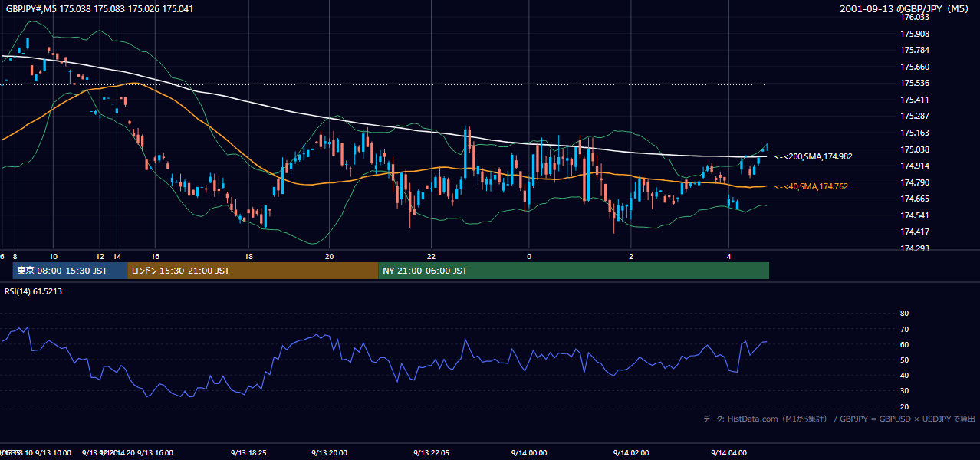The height and width of the screenshot is (460, 980).
Task: Click the Tokyo 08:00-15:30 JST session bar
Action: (71, 271)
